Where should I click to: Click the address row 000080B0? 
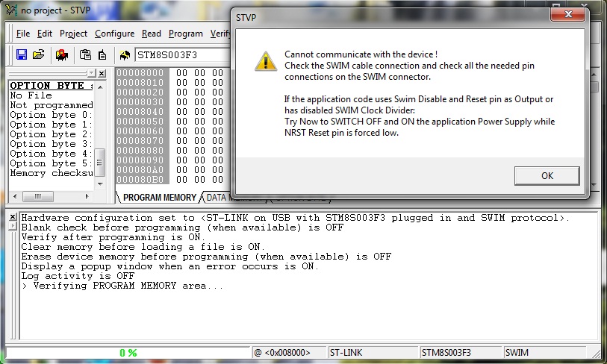(140, 179)
